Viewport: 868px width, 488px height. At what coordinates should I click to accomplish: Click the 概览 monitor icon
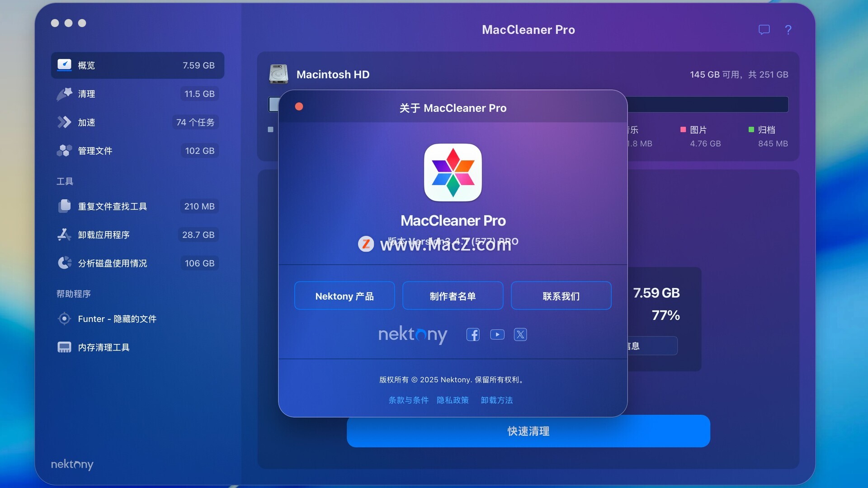pos(64,65)
